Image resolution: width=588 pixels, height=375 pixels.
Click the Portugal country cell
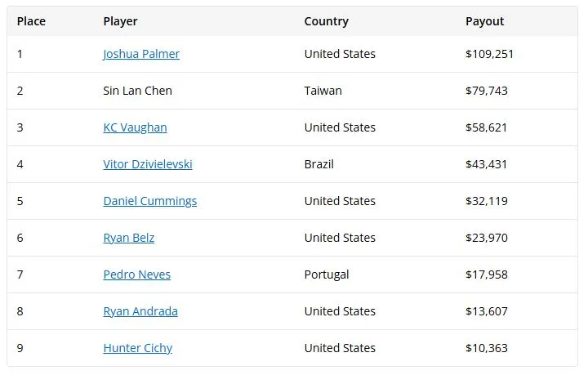click(326, 275)
